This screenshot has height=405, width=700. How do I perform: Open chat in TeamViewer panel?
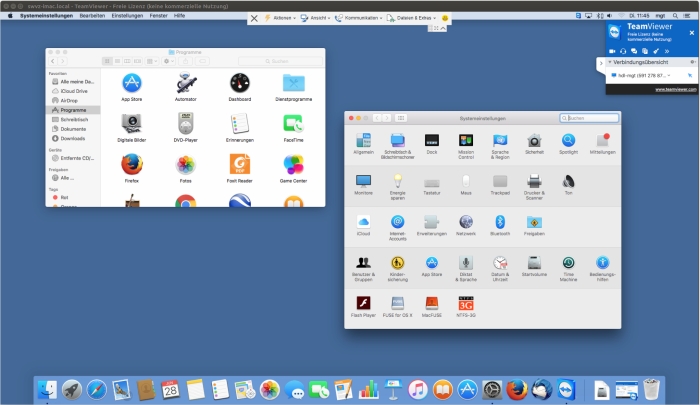(x=633, y=51)
